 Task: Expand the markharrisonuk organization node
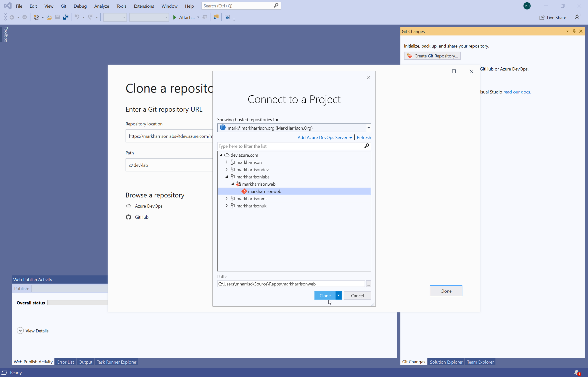226,206
